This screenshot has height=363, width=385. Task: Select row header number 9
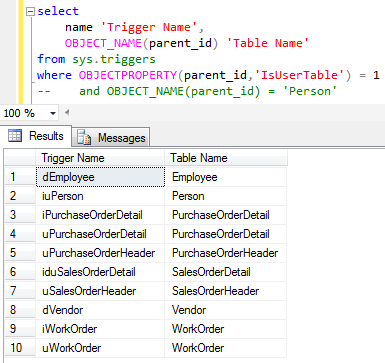click(x=20, y=329)
